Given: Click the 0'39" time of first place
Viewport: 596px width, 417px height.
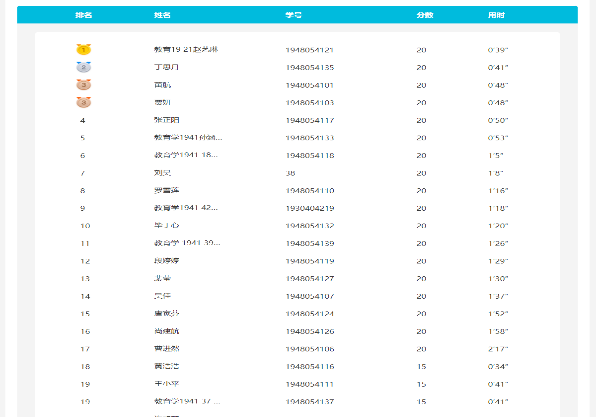Looking at the screenshot, I should point(498,50).
